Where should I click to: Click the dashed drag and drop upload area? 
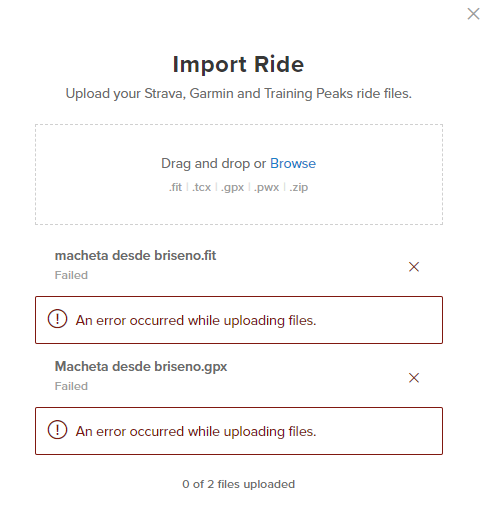pyautogui.click(x=239, y=174)
